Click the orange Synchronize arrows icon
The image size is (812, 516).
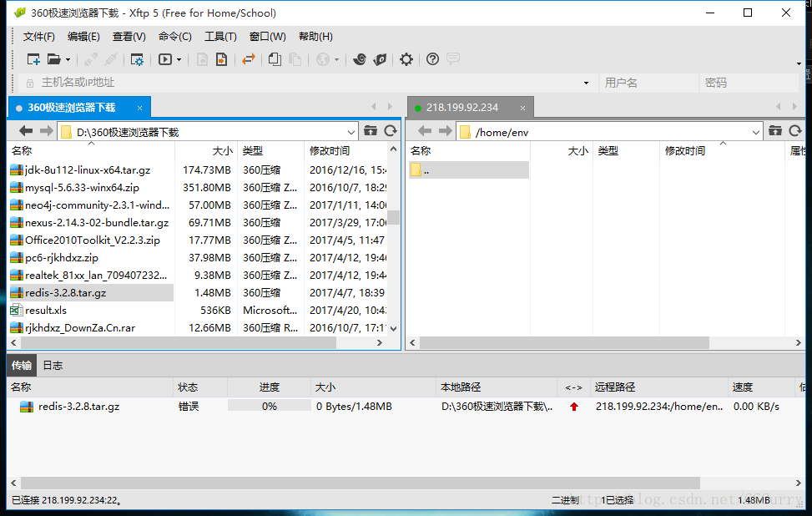click(249, 59)
